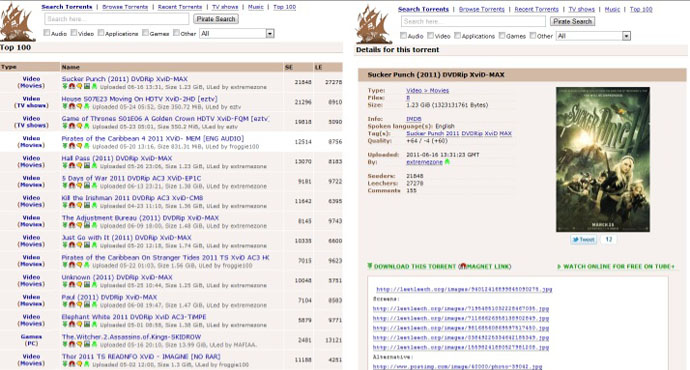Check the Video checkbox on details page
The width and height of the screenshot is (690, 370).
point(430,35)
